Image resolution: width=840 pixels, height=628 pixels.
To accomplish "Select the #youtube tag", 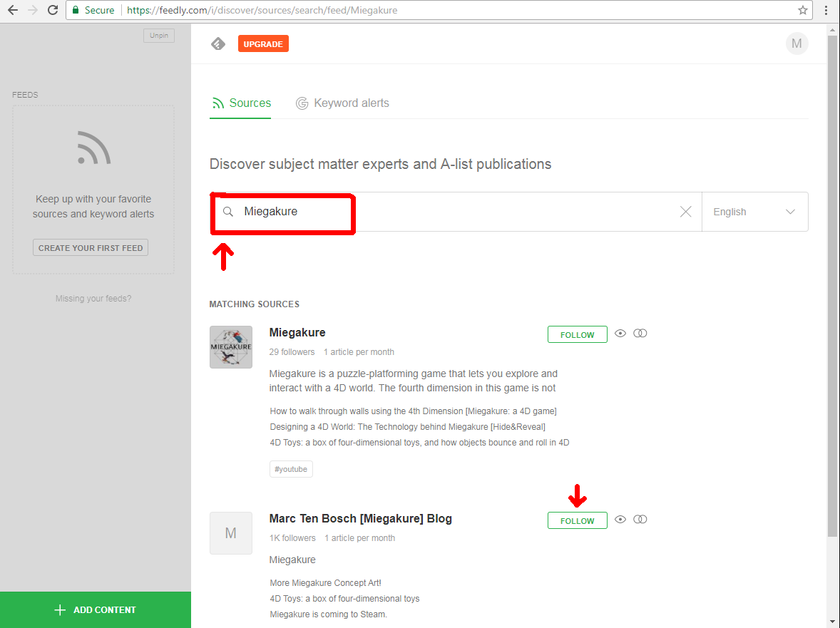I will pos(291,469).
